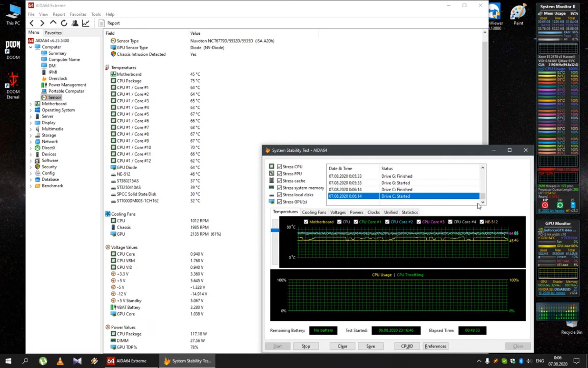Viewport: 588px width, 368px height.
Task: Select the DOOM desktop shortcut
Action: pos(13,50)
